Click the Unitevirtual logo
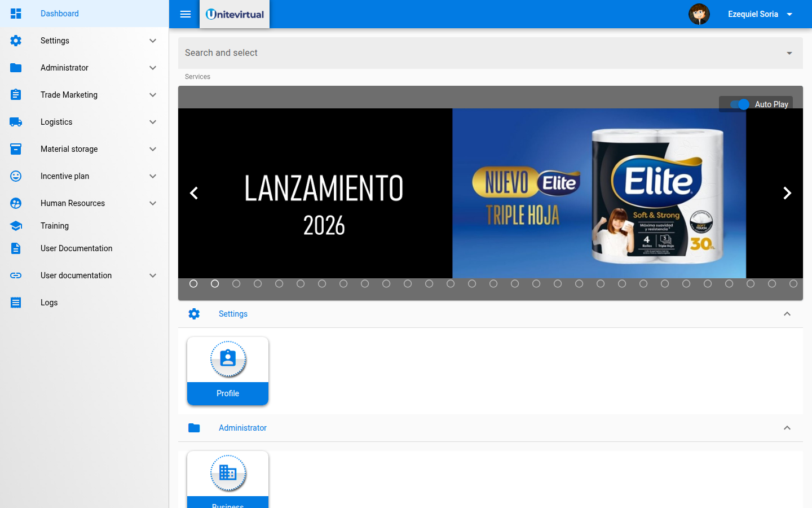Viewport: 812px width, 508px height. (234, 14)
